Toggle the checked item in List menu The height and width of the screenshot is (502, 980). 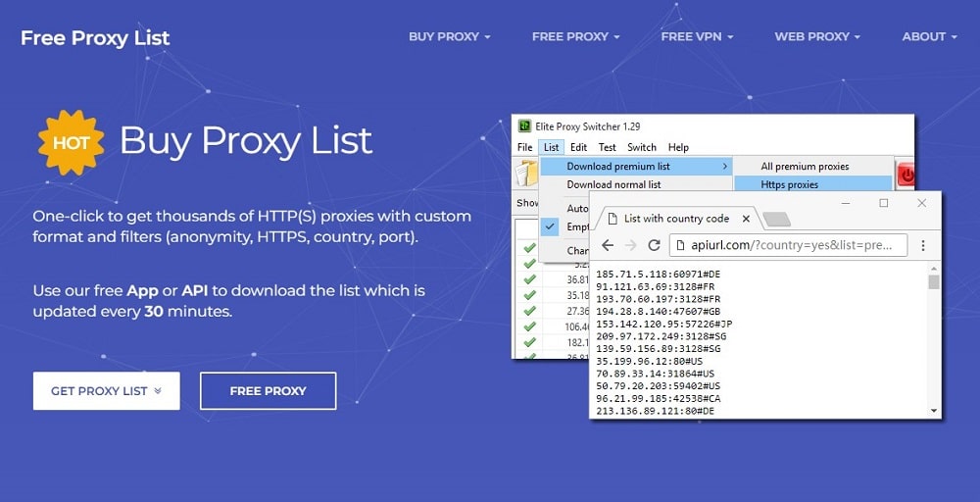[552, 226]
